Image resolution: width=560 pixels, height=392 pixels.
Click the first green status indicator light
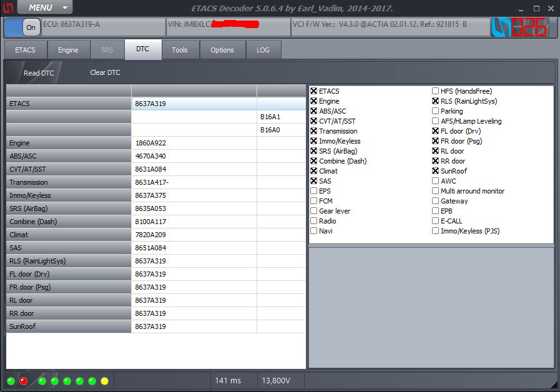[11, 381]
